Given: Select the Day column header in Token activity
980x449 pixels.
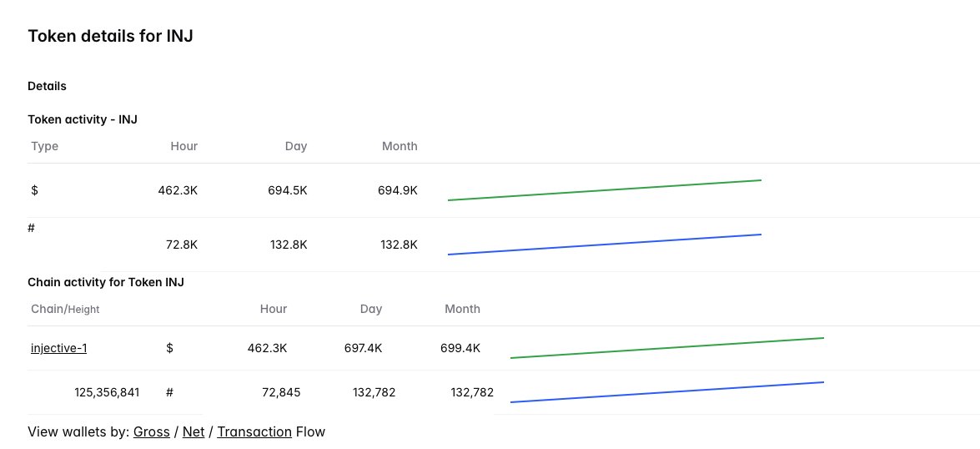Looking at the screenshot, I should (295, 146).
